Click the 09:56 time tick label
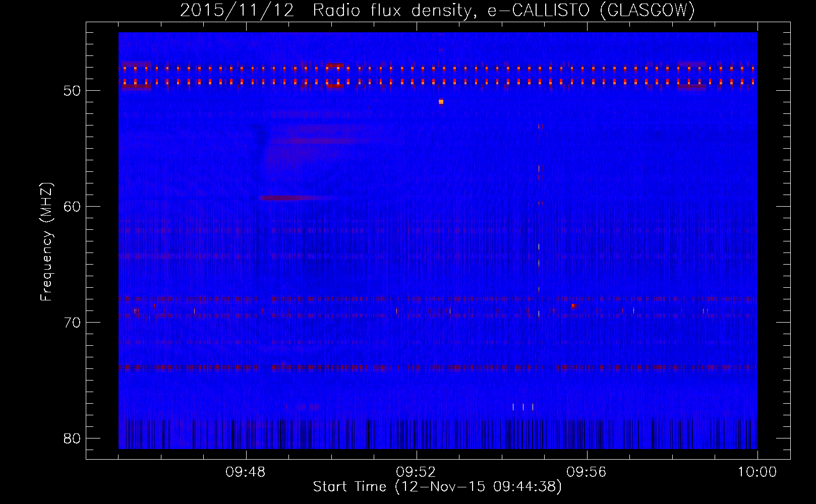Screen dimensions: 816x504 pyautogui.click(x=587, y=472)
